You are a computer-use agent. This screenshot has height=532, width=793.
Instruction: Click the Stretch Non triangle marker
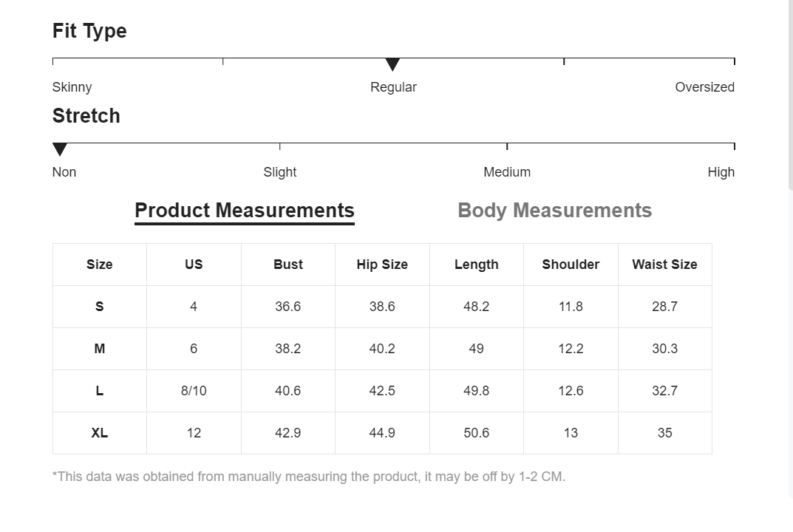[x=60, y=150]
